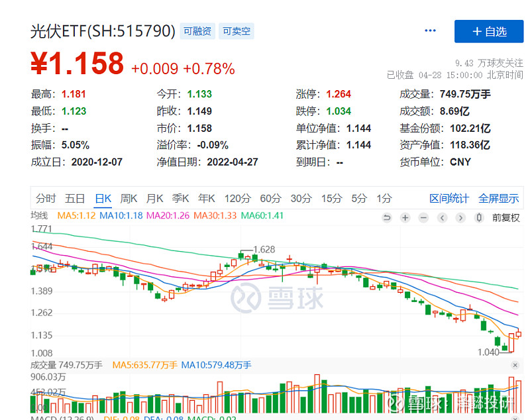Close the volume indicator panel
The image size is (530, 420).
[x=515, y=365]
